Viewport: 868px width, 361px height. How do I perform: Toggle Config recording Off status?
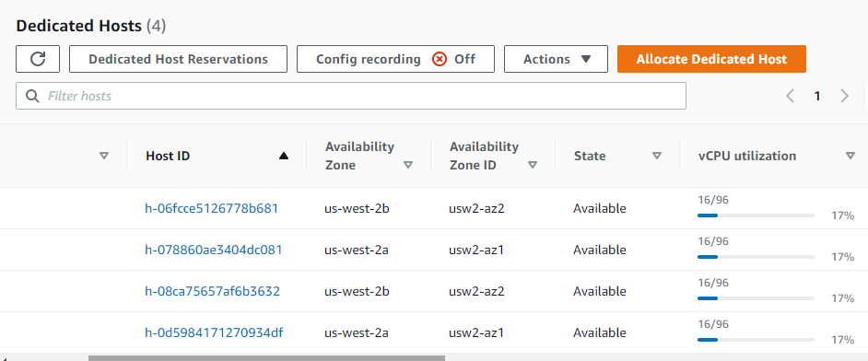[396, 59]
